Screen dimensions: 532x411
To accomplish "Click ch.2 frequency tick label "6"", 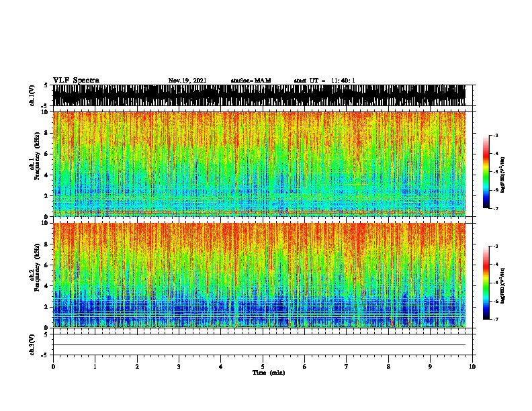I will (x=46, y=265).
